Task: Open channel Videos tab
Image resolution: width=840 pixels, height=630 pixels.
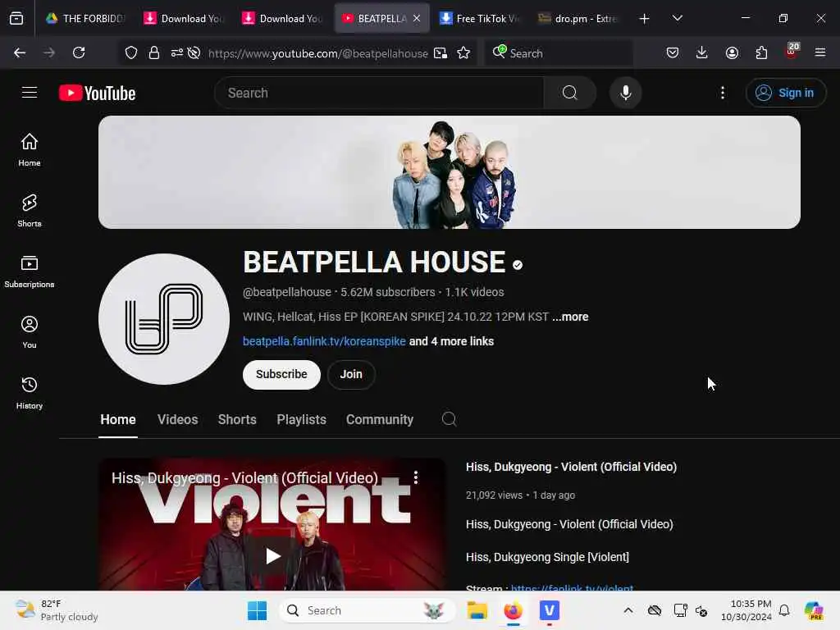Action: click(x=177, y=419)
